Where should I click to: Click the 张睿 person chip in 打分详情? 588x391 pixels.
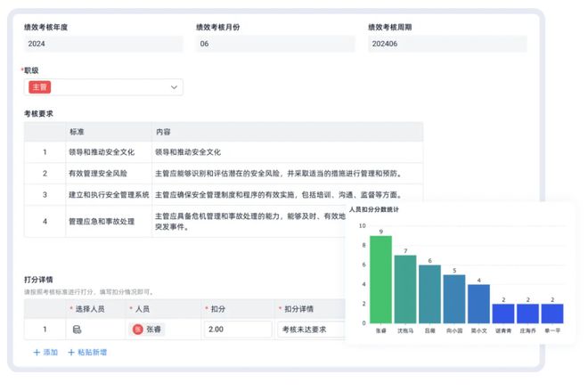click(147, 330)
